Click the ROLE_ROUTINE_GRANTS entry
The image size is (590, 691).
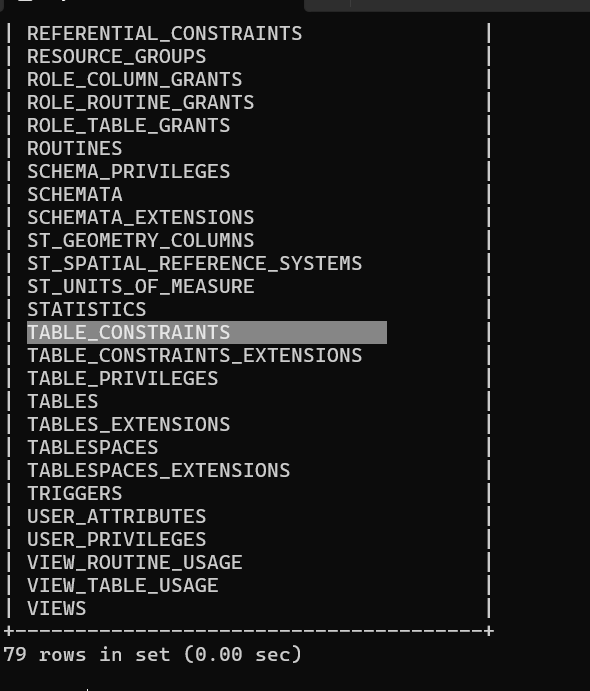coord(141,103)
